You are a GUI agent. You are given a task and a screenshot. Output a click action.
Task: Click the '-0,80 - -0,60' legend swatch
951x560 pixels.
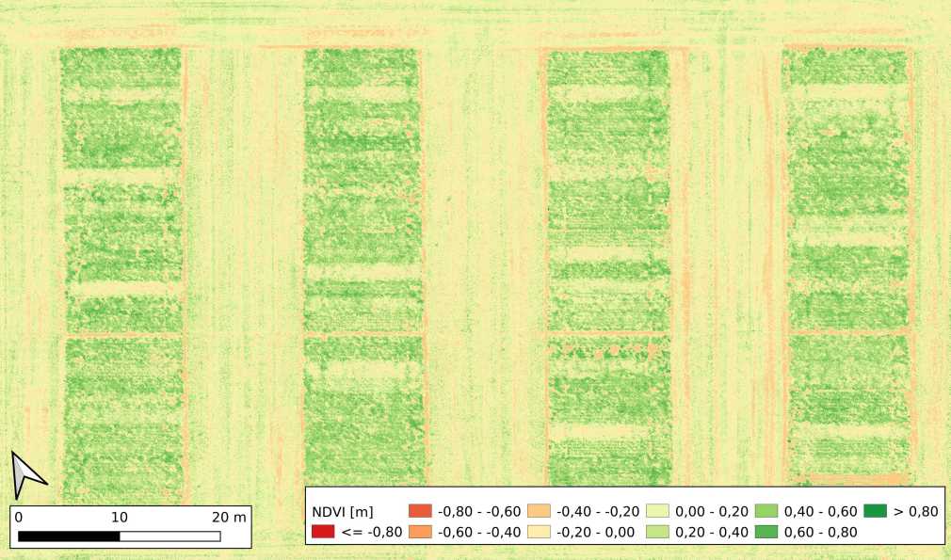tap(420, 511)
